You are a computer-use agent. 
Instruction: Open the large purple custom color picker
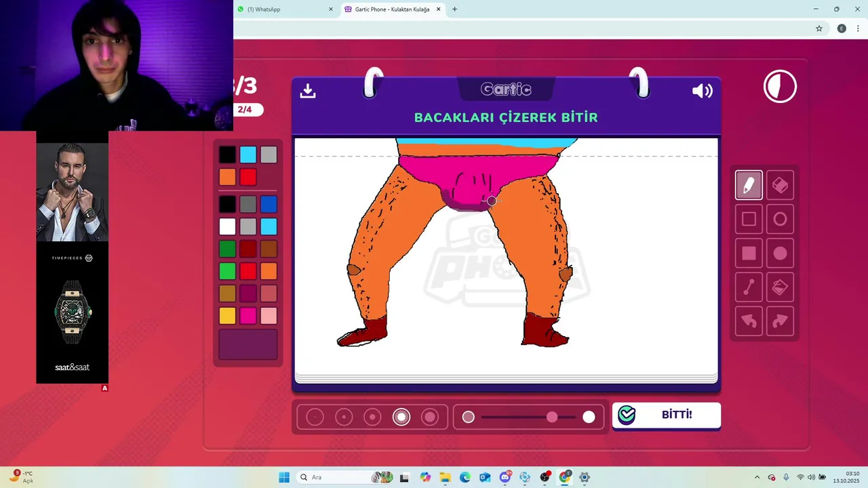248,344
